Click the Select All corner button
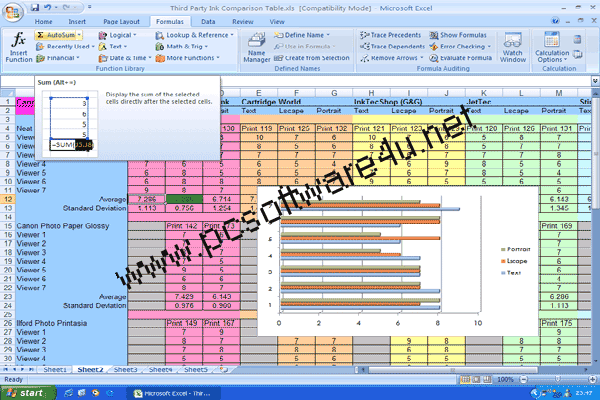This screenshot has height=400, width=600. [8, 93]
